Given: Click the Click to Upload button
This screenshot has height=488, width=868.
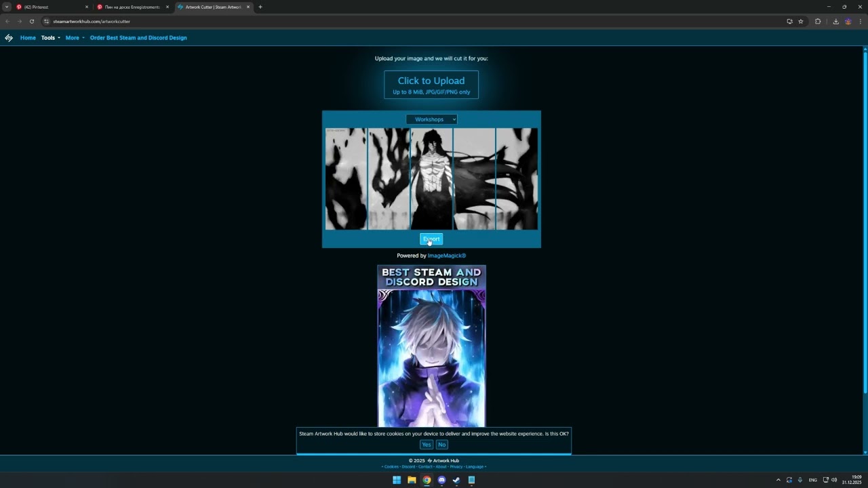Looking at the screenshot, I should point(431,85).
